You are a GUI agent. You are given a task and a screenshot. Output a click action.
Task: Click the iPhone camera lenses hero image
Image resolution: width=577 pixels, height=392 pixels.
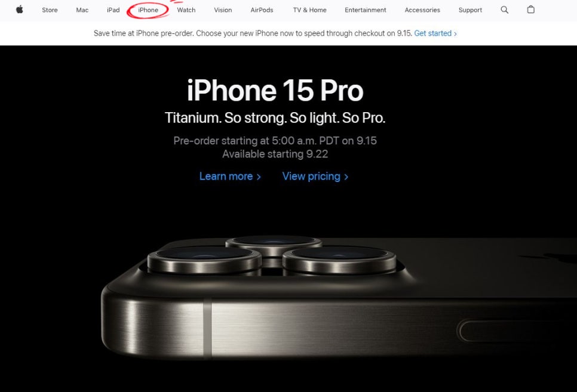[x=339, y=298]
